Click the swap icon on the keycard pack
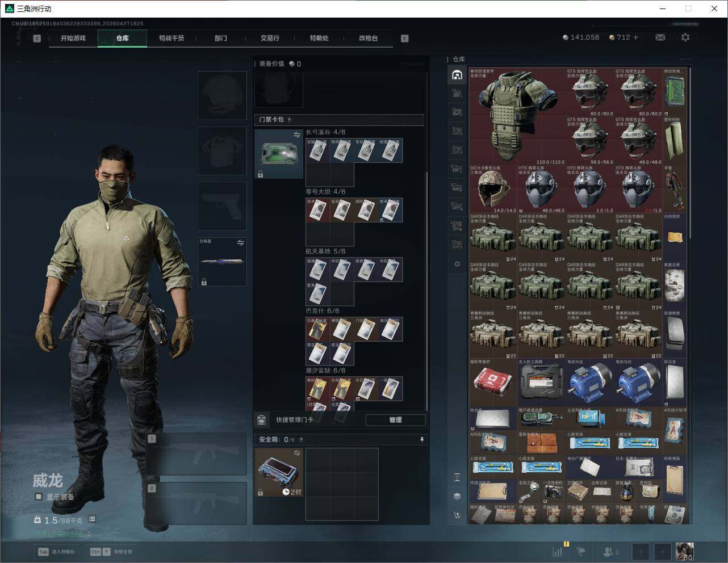728x563 pixels. [297, 135]
